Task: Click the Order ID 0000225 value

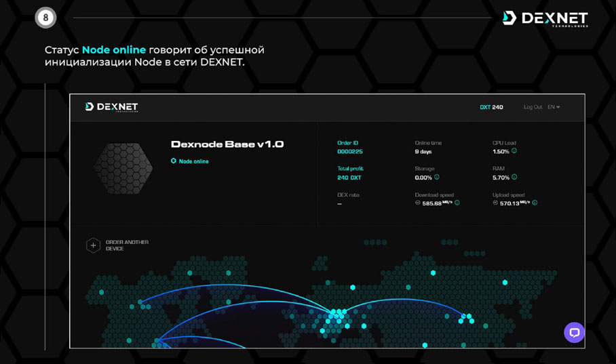Action: coord(349,151)
